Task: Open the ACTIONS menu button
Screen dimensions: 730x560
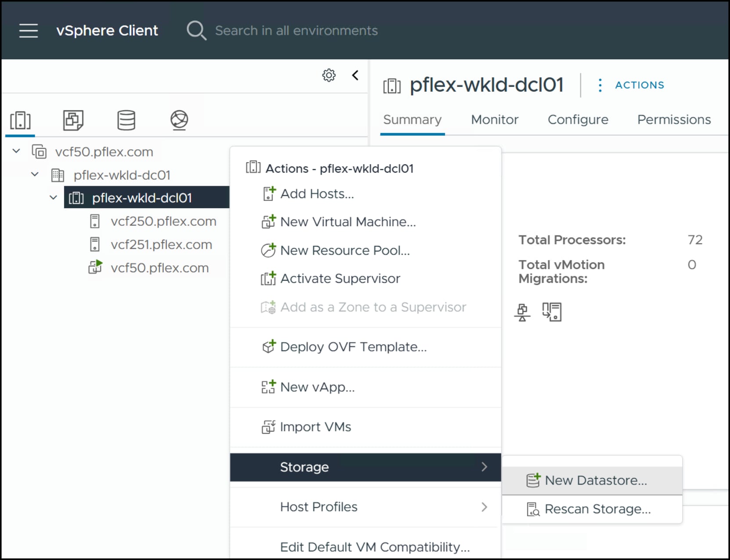Action: pos(640,85)
